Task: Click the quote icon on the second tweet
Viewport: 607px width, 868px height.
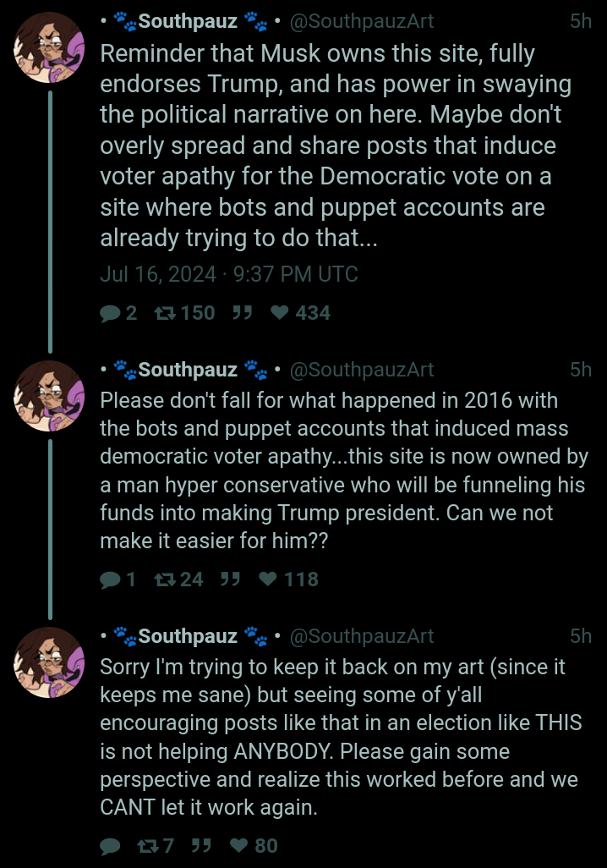Action: pyautogui.click(x=230, y=579)
